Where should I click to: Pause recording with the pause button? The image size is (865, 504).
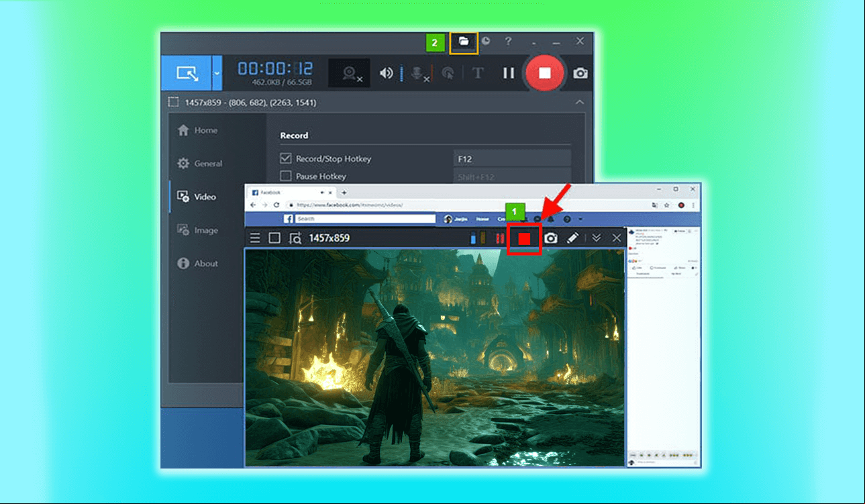(509, 73)
